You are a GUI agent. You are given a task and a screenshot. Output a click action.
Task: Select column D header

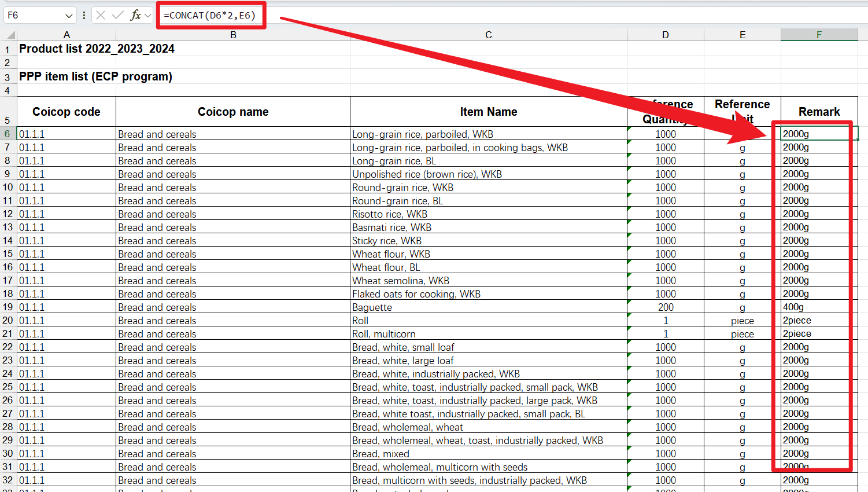point(665,35)
